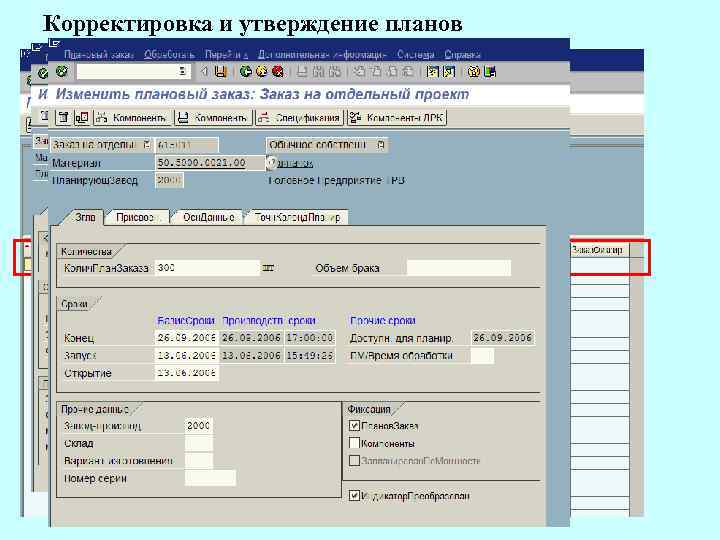Click the Generate shortcut icon
Screen dimensions: 720x540
[x=449, y=72]
